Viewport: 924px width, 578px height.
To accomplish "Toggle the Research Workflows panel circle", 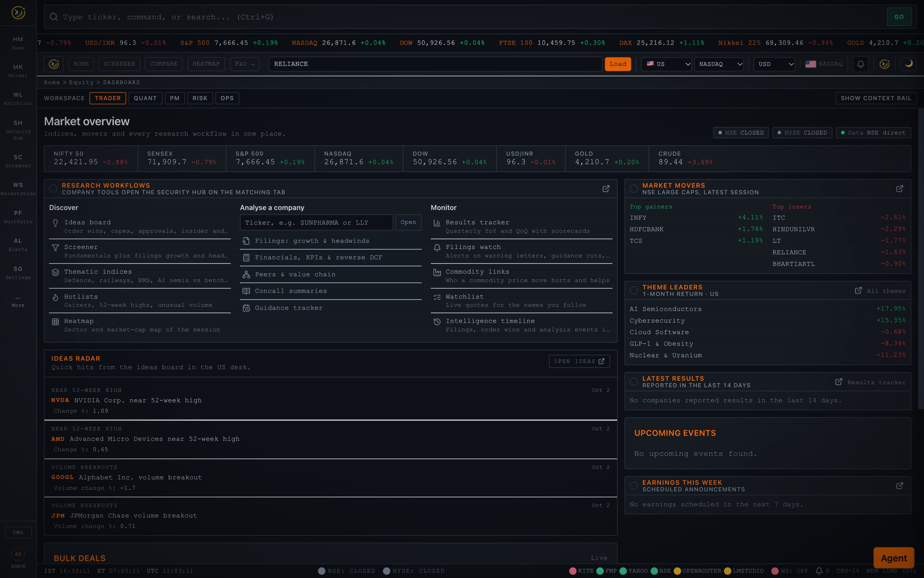I will pyautogui.click(x=53, y=189).
